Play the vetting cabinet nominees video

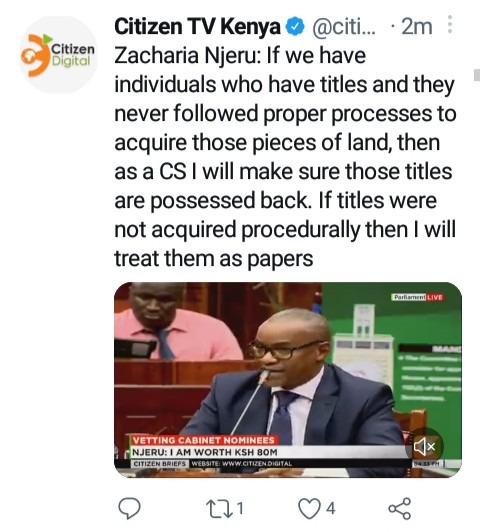click(288, 380)
